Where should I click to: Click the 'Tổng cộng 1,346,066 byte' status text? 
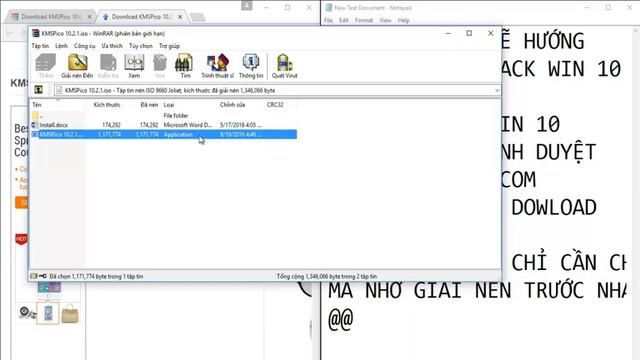point(327,276)
